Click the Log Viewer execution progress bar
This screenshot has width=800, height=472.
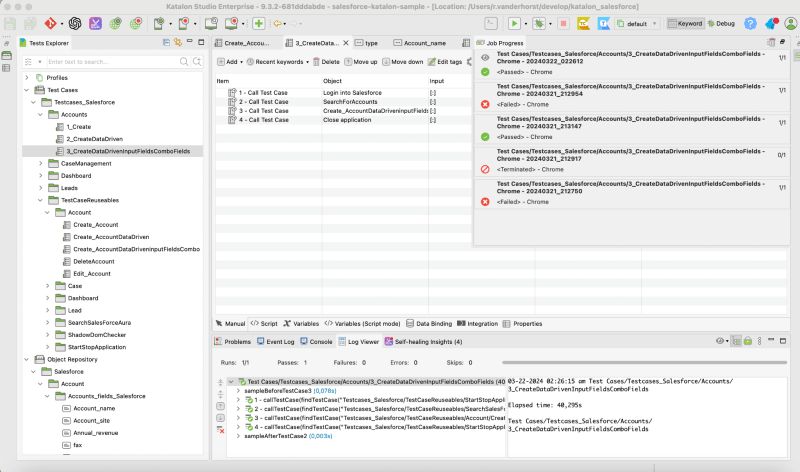[644, 362]
